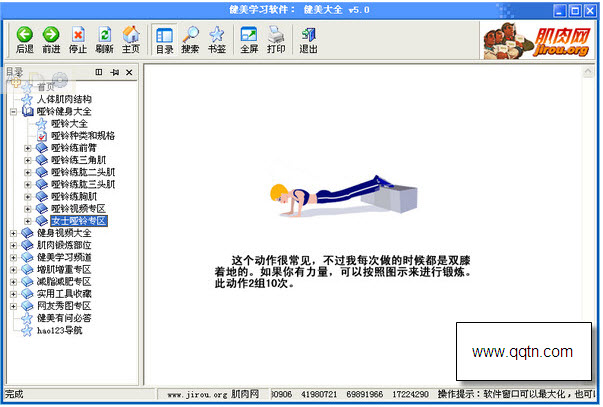Click the 网友秀图专区 book icon
This screenshot has width=603, height=407.
[27, 306]
